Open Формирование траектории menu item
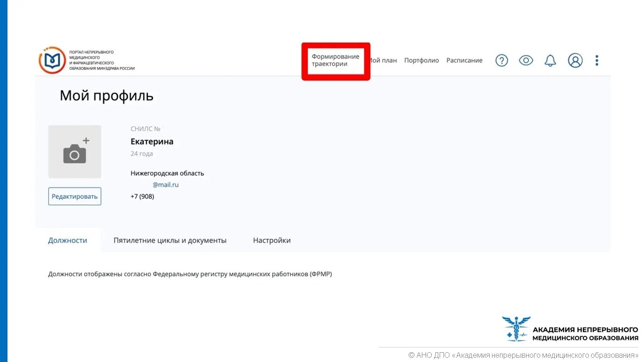The image size is (644, 362). point(336,60)
